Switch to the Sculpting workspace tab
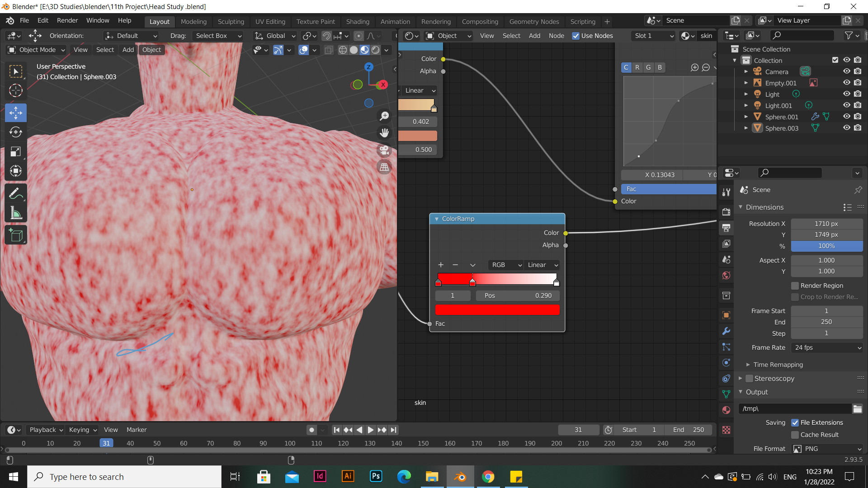 [231, 21]
